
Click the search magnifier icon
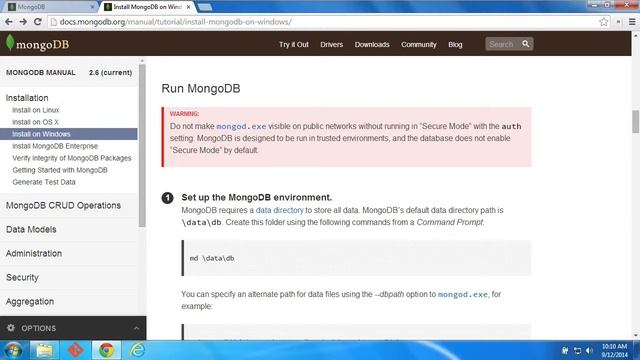pos(526,44)
